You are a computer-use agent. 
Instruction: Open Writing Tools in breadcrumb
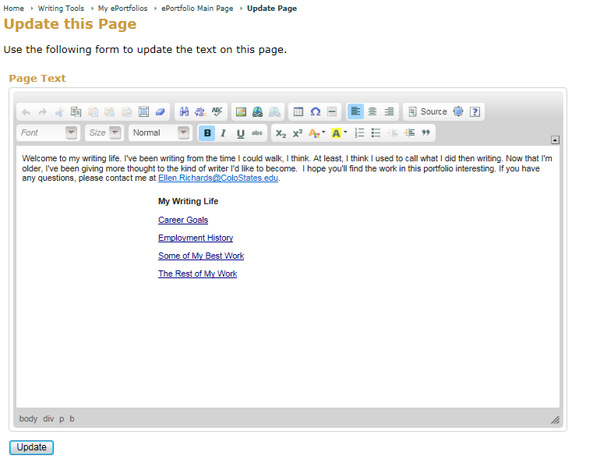point(63,8)
